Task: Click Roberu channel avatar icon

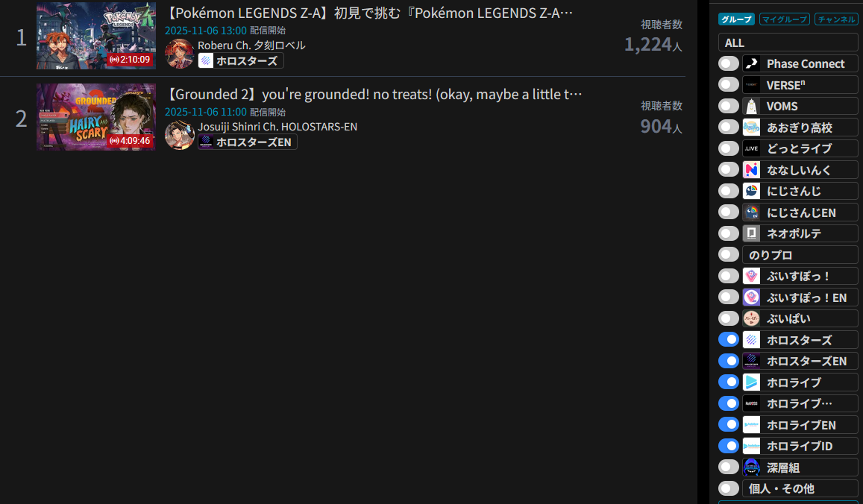Action: 180,54
